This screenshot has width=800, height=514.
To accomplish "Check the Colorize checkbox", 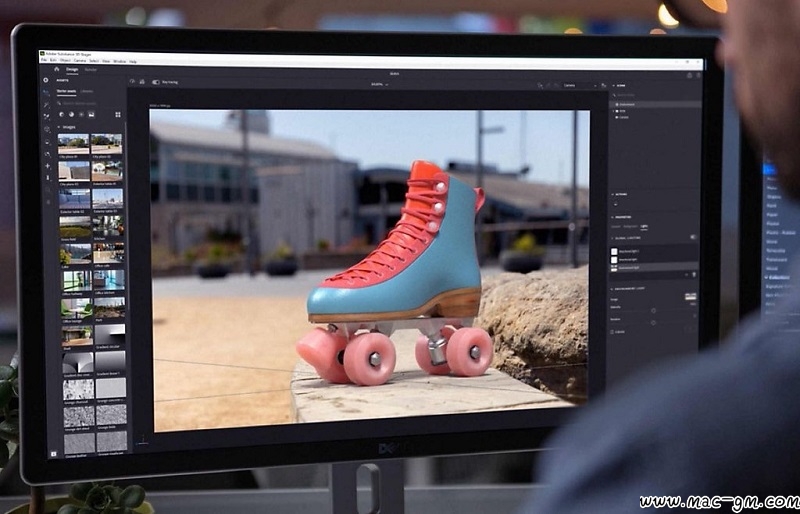I will [x=612, y=332].
